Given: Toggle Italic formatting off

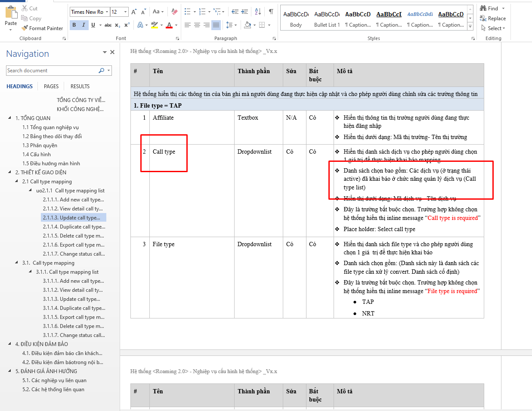Looking at the screenshot, I should [x=84, y=25].
